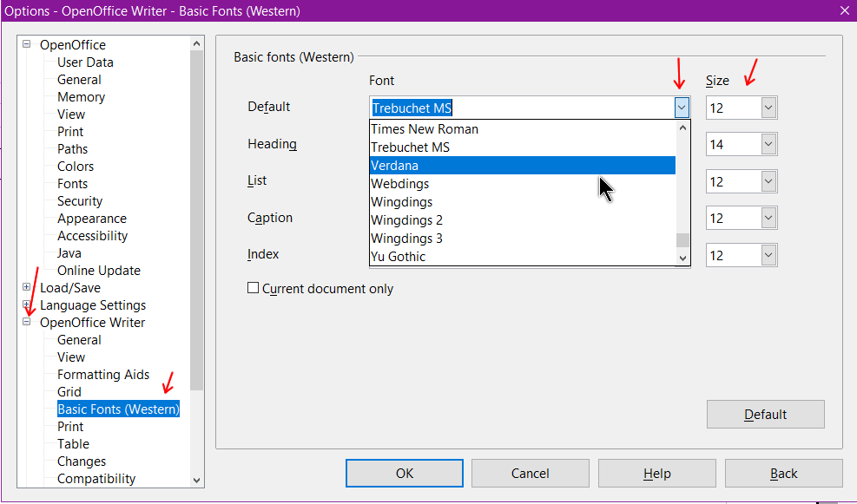Open General under OpenOffice

[x=79, y=80]
